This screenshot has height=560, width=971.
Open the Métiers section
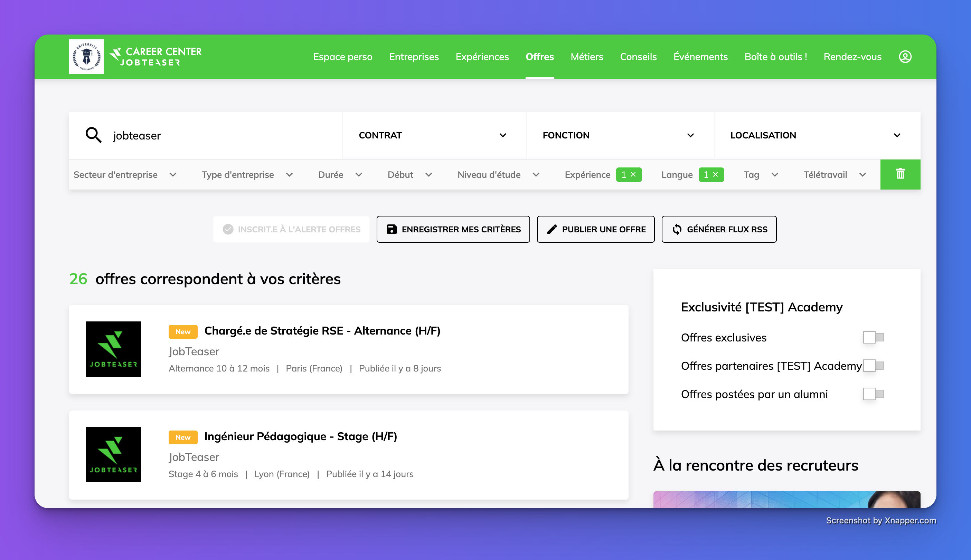(586, 57)
